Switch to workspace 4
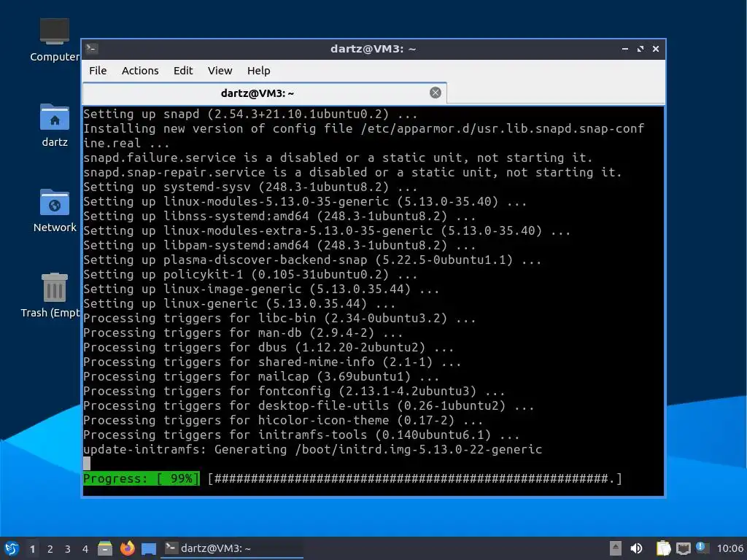This screenshot has width=747, height=560. click(x=85, y=549)
